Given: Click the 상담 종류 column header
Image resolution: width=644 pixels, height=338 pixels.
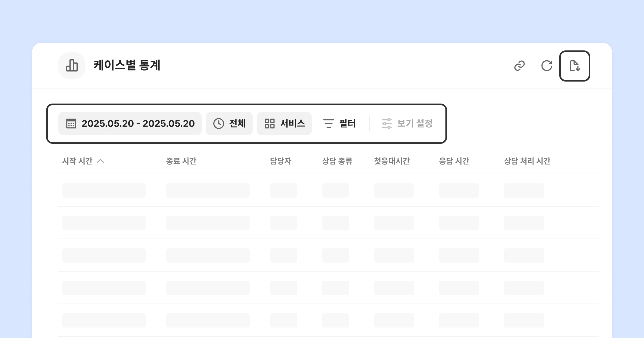Looking at the screenshot, I should 337,161.
